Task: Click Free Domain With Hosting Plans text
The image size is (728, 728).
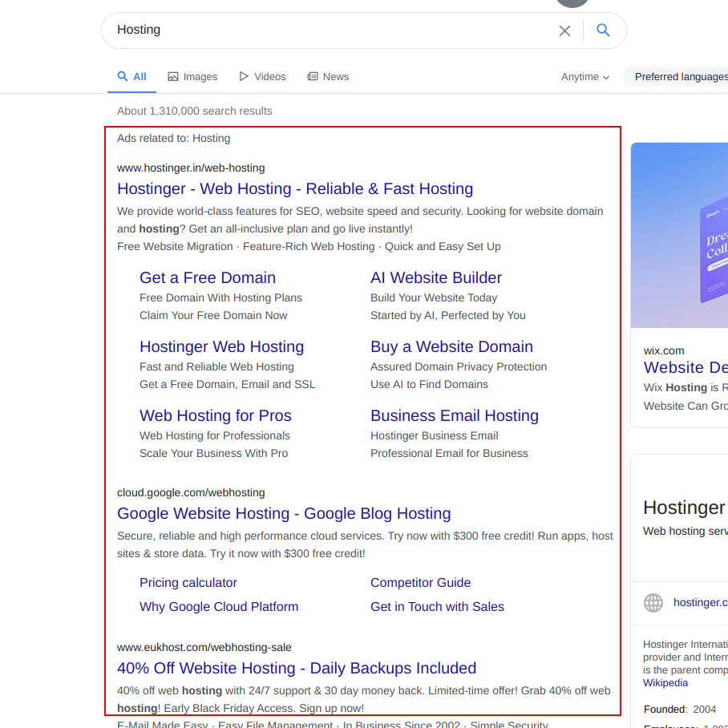Action: 220,297
